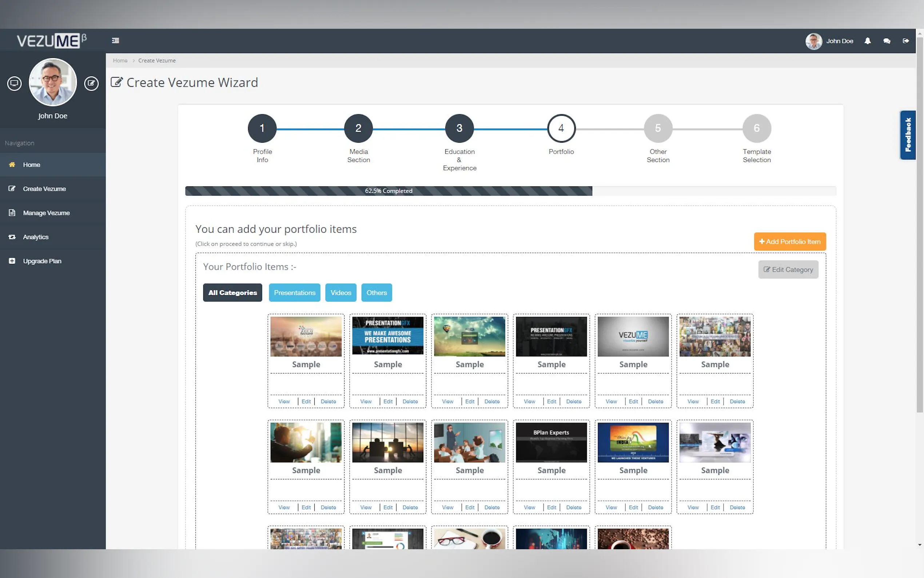Click the Create Vezume breadcrumb

157,60
